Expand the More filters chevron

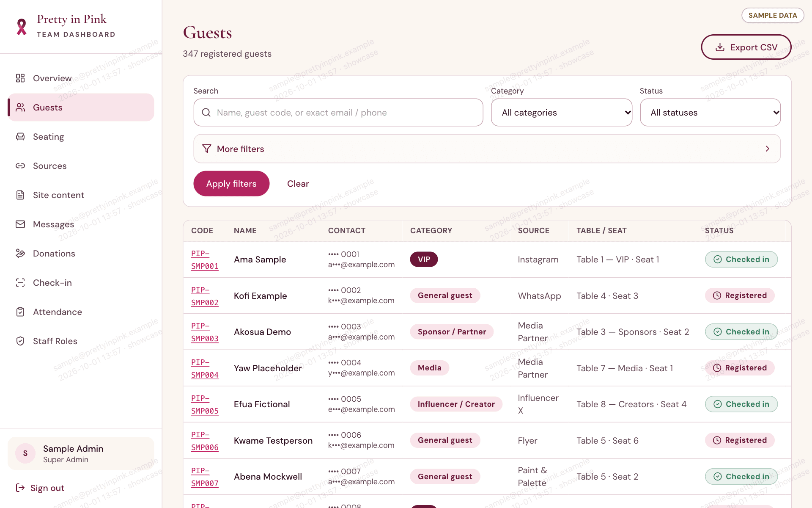click(767, 149)
